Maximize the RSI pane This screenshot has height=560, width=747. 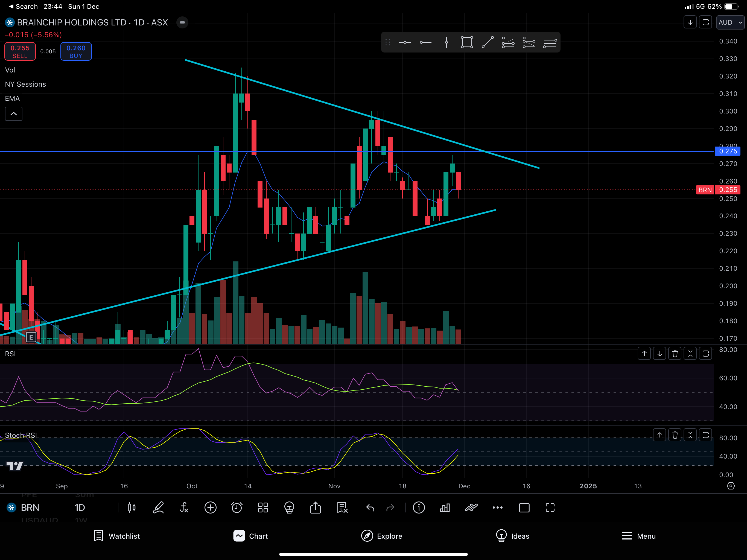coord(705,354)
